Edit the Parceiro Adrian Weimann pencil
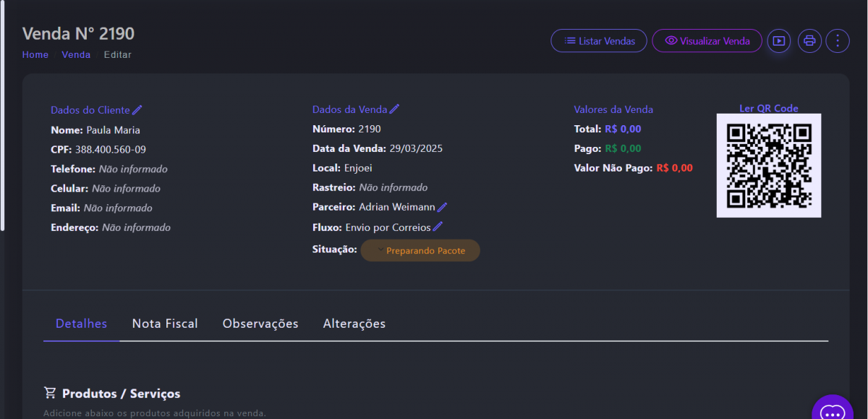The height and width of the screenshot is (419, 868). click(442, 208)
